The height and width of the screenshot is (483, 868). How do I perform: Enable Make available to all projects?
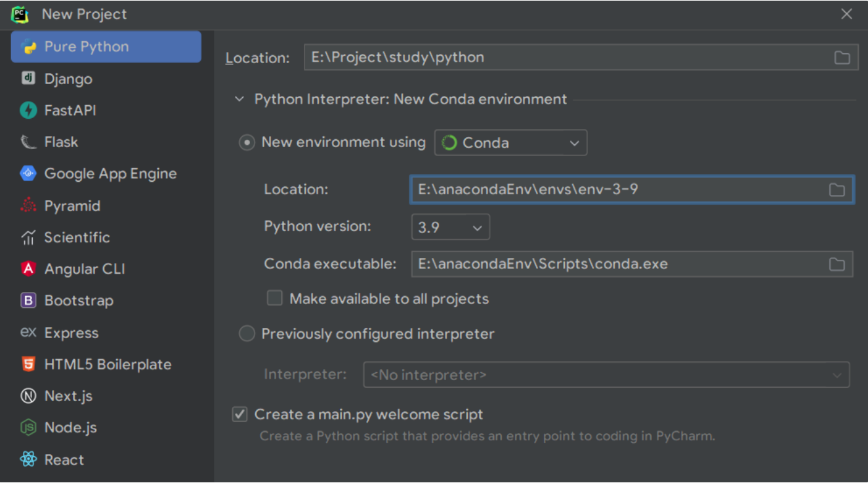[x=274, y=299]
